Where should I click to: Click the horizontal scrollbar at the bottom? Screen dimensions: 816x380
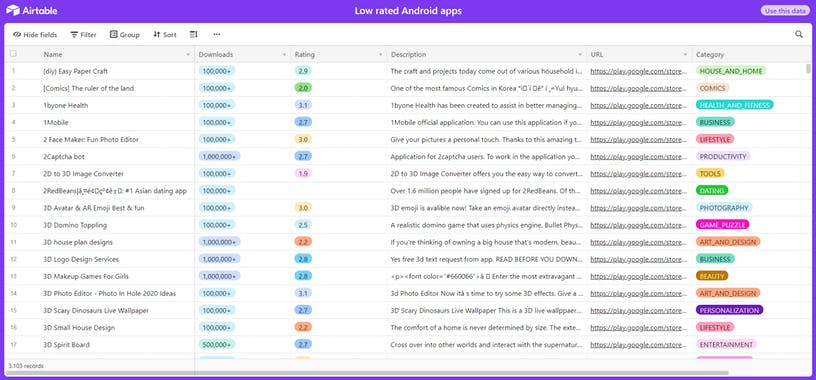(367, 373)
